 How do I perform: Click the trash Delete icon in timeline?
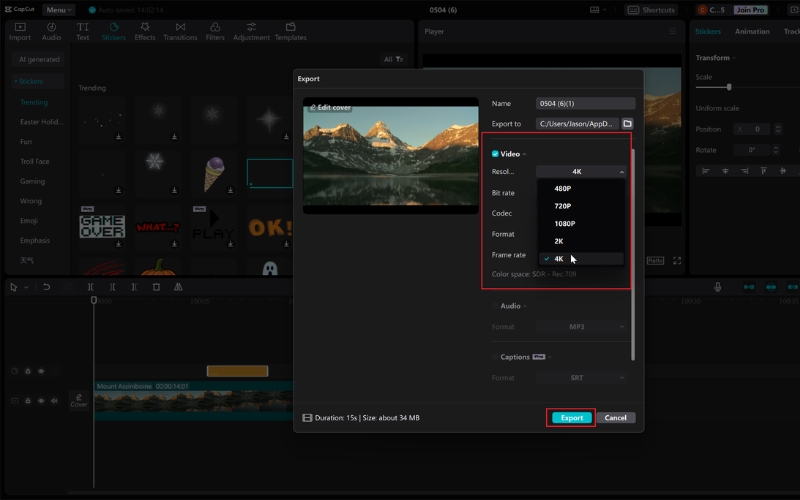tap(156, 287)
